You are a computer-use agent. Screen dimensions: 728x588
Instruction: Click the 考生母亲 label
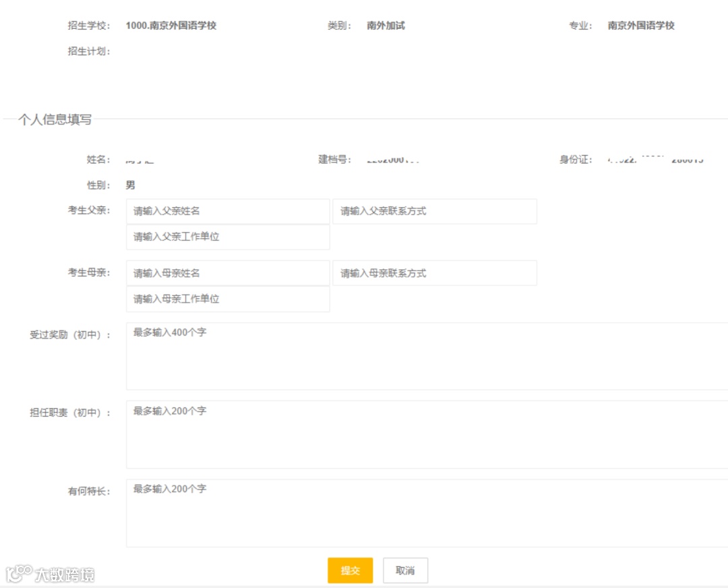[89, 272]
